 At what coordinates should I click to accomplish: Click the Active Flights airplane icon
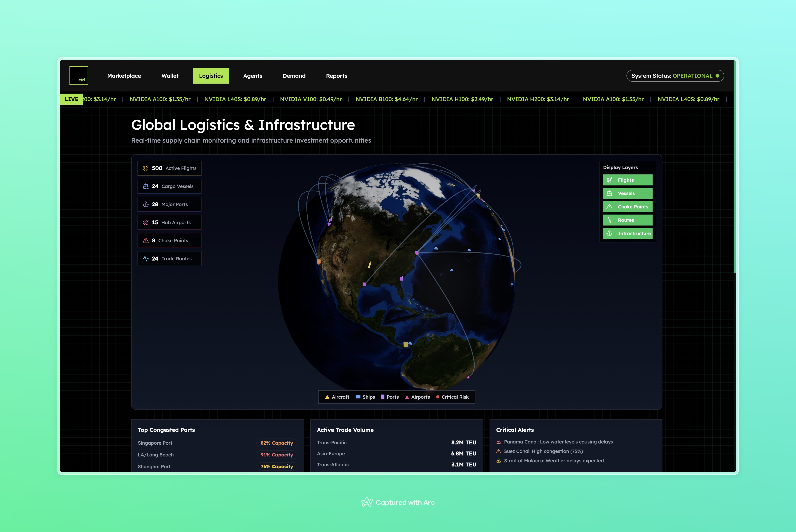[146, 168]
